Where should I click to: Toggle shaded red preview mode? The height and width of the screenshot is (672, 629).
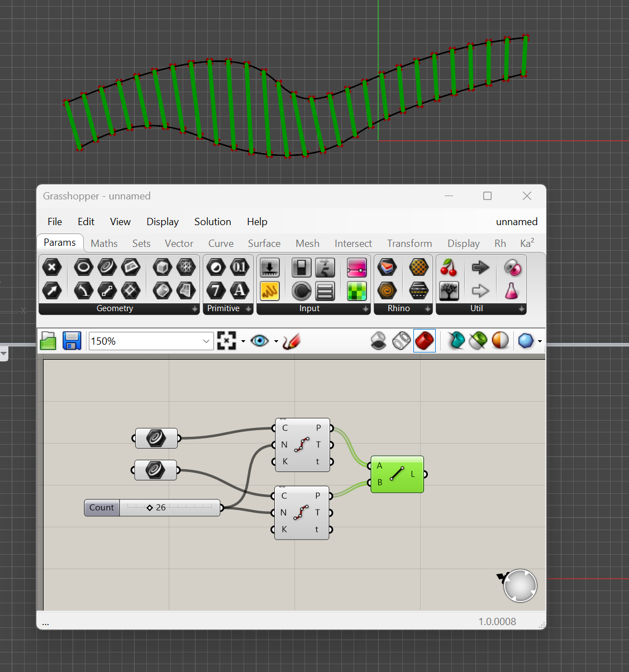click(x=425, y=341)
